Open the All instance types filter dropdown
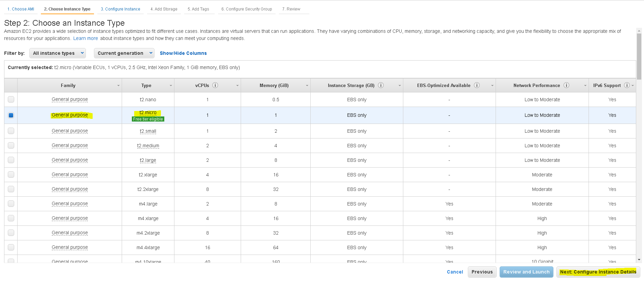 click(x=57, y=53)
